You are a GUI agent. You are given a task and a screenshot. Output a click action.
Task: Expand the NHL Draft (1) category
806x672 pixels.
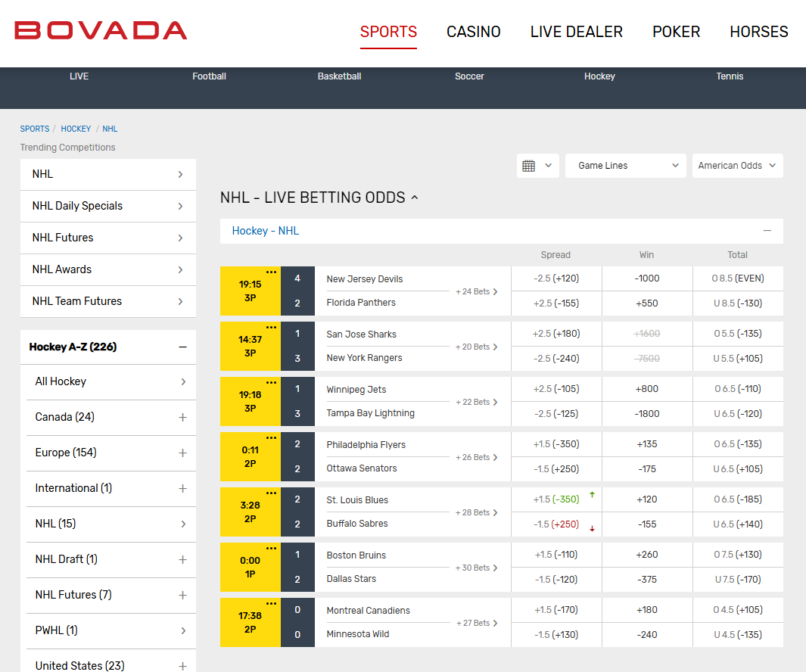tap(182, 559)
